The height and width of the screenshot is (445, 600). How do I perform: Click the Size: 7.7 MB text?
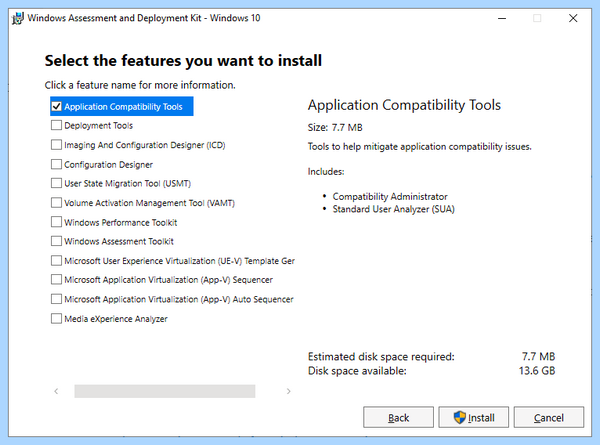[335, 127]
